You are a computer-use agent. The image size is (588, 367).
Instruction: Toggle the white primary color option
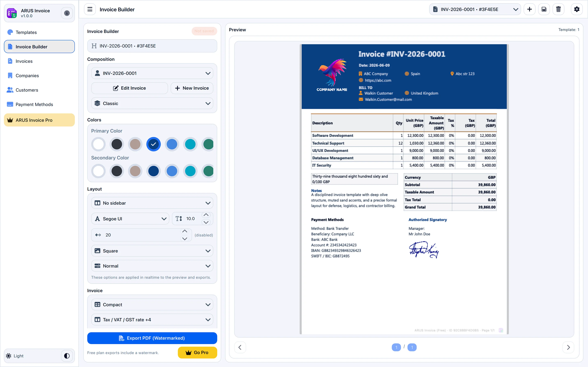coord(98,144)
